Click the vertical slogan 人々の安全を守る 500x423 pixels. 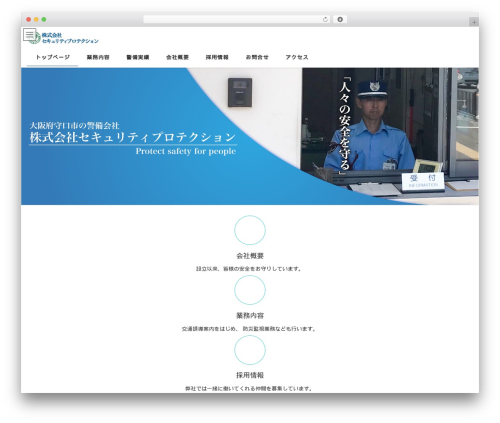click(x=345, y=126)
